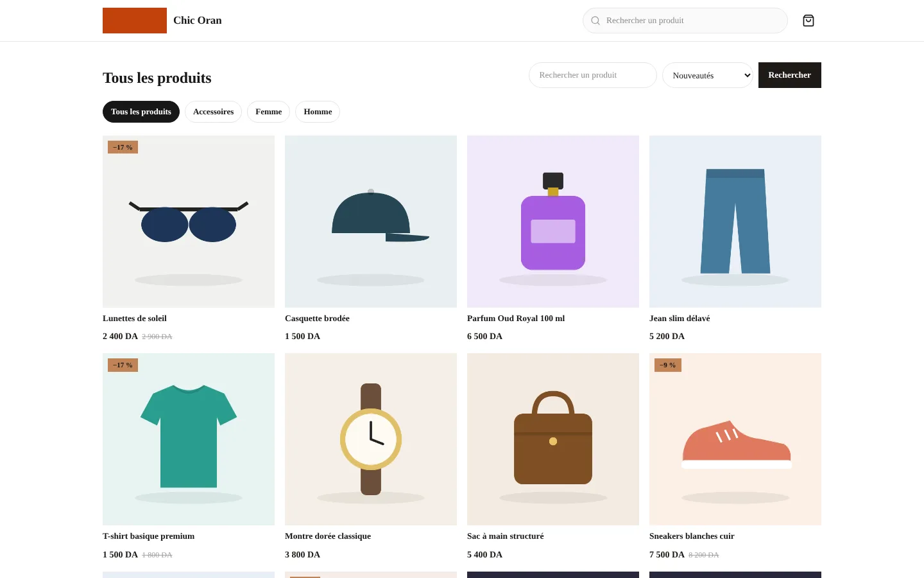Screen dimensions: 924x578
Task: View the Sac à main structuré image
Action: tap(553, 439)
